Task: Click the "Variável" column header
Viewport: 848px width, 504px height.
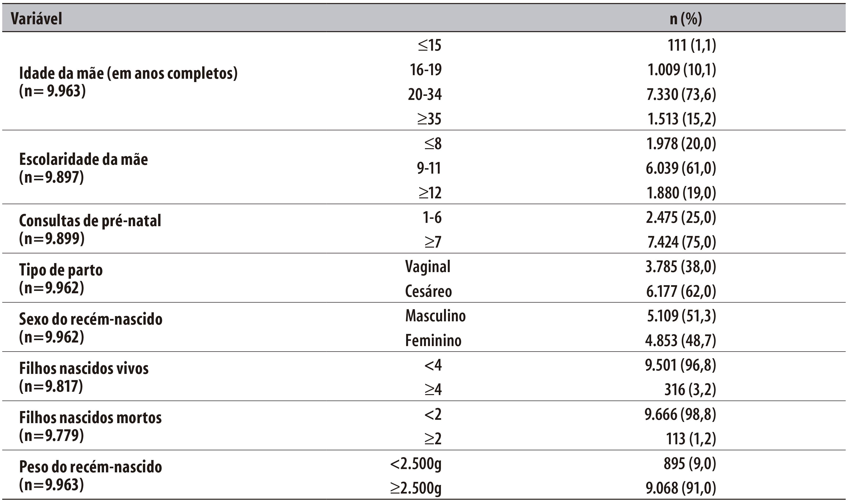Action: point(36,19)
